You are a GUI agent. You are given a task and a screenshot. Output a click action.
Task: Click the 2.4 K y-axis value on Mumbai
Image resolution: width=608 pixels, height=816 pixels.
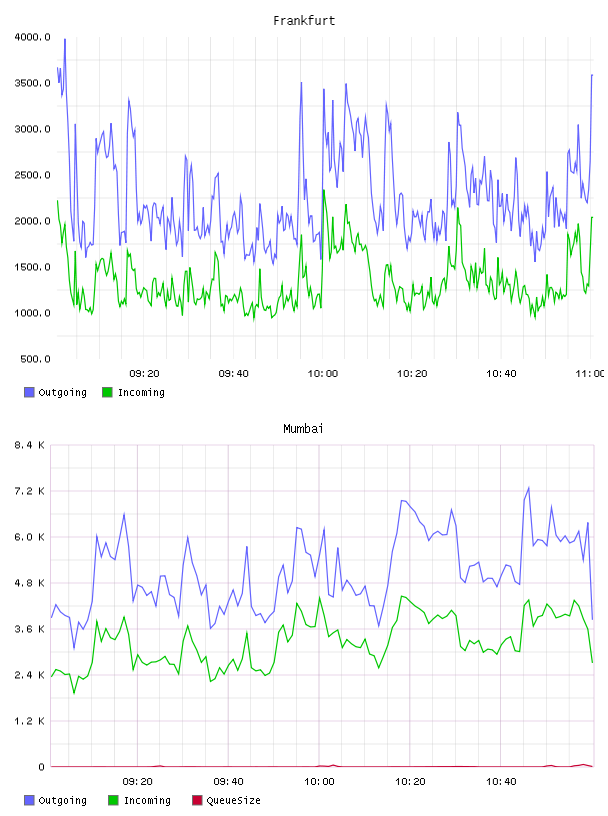tap(29, 675)
